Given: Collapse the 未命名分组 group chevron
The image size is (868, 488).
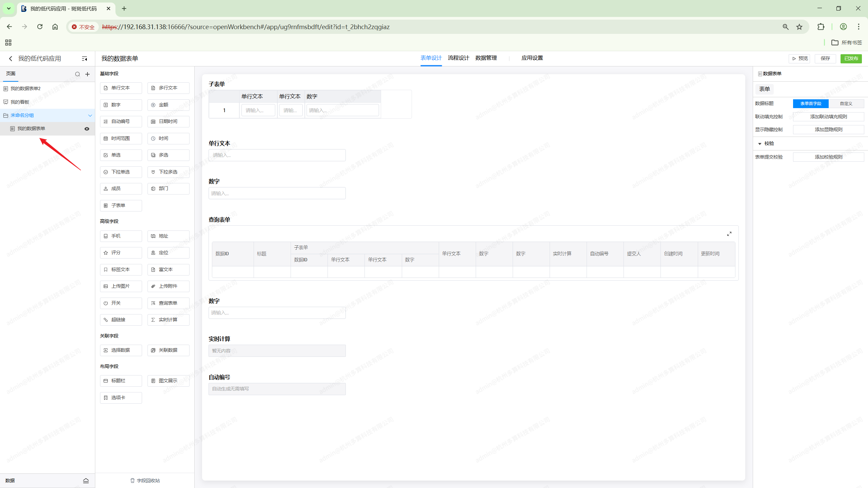Looking at the screenshot, I should [x=90, y=116].
